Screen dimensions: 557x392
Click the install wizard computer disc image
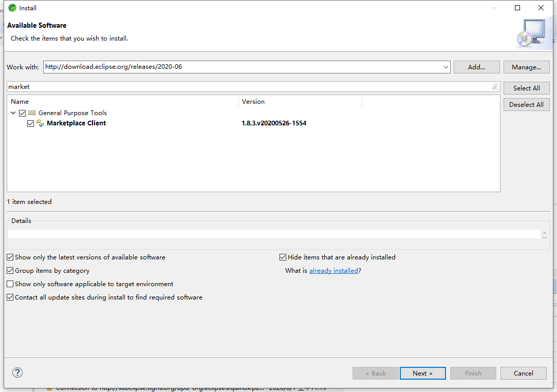(x=531, y=33)
